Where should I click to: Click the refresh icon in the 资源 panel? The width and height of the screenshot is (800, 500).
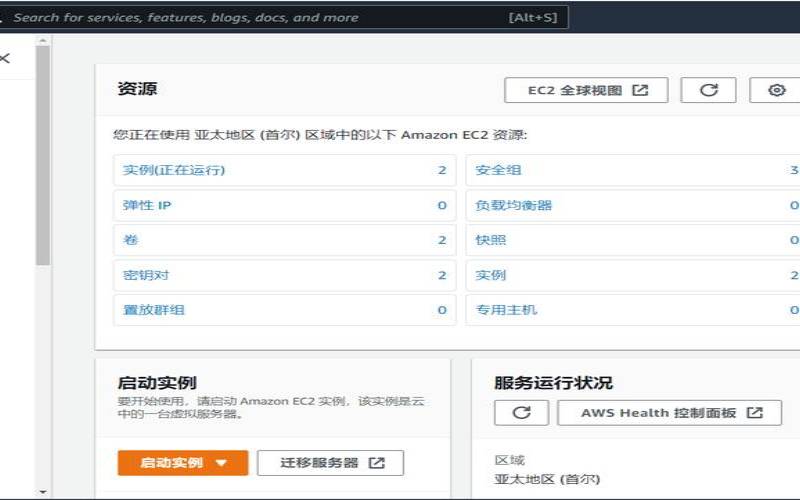point(708,90)
